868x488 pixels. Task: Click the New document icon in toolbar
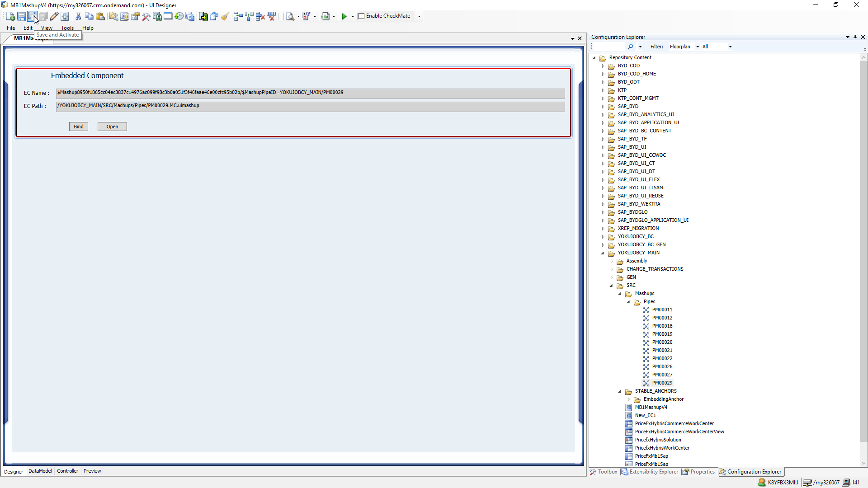[x=10, y=16]
